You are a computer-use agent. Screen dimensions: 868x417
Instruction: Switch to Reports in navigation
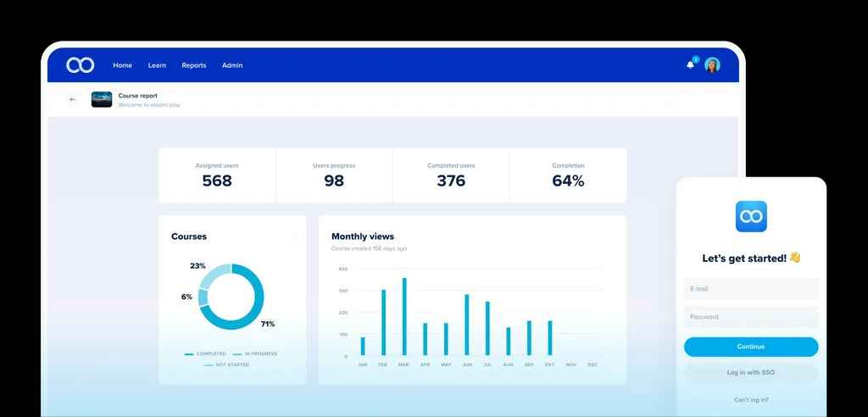pos(194,65)
